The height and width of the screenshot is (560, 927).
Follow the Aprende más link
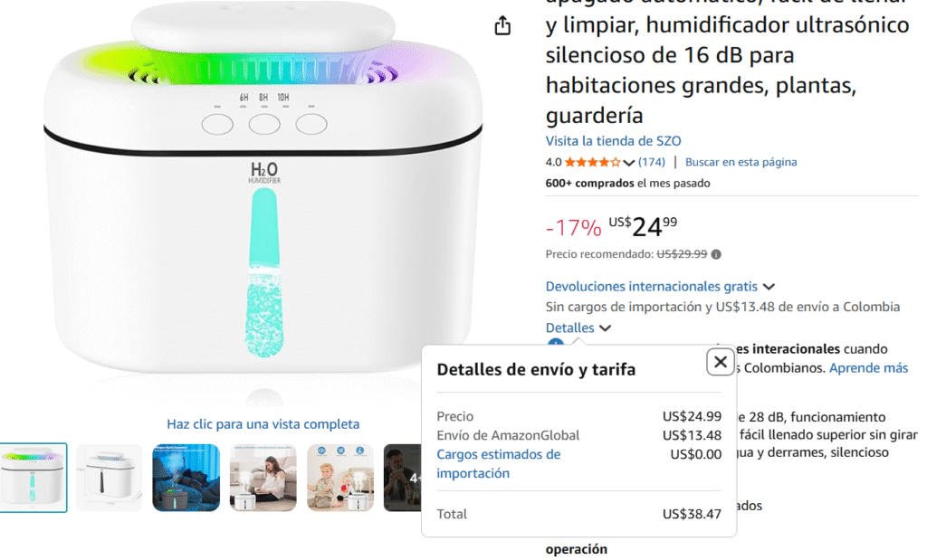(x=868, y=368)
